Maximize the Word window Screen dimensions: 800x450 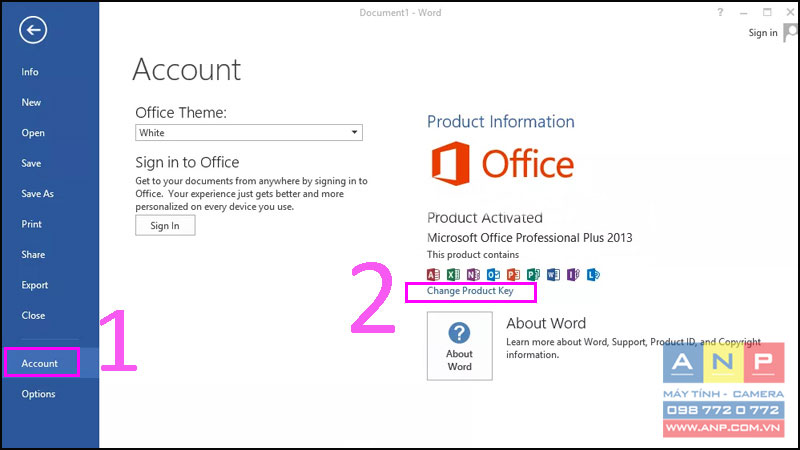tap(767, 12)
